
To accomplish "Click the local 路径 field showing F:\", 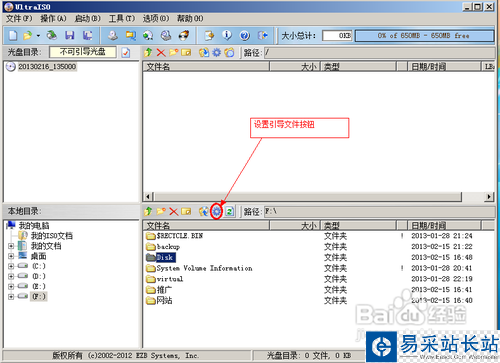I will tap(379, 211).
